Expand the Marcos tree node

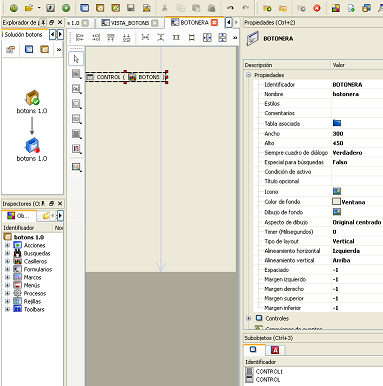[7, 277]
